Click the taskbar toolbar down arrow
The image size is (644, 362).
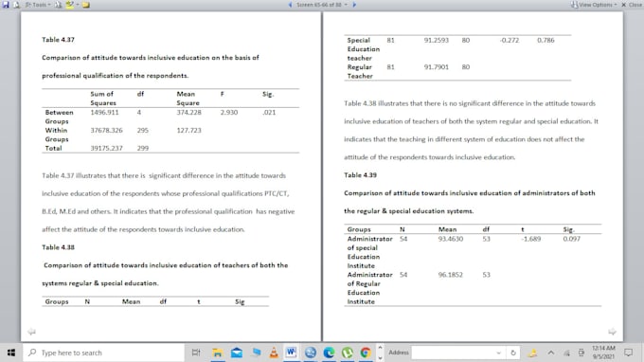pyautogui.click(x=380, y=357)
